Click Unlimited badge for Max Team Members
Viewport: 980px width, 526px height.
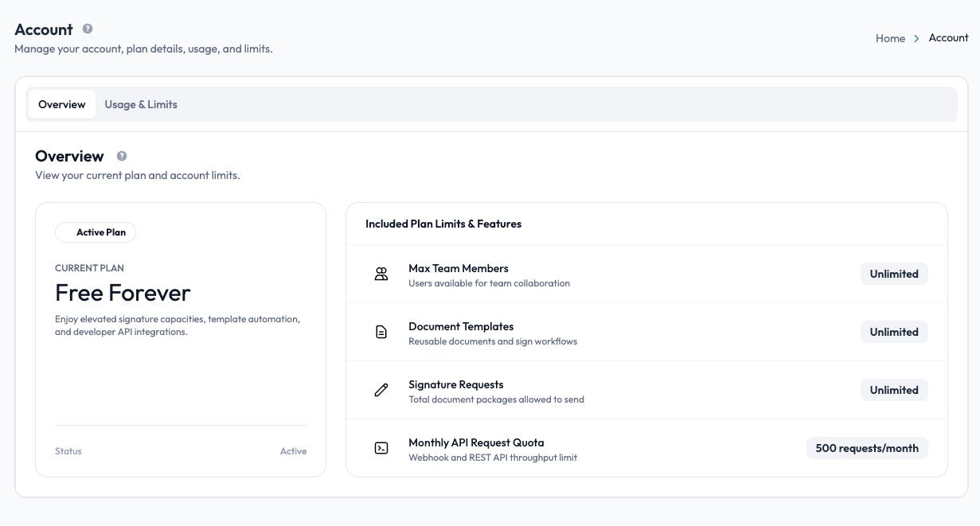[894, 274]
